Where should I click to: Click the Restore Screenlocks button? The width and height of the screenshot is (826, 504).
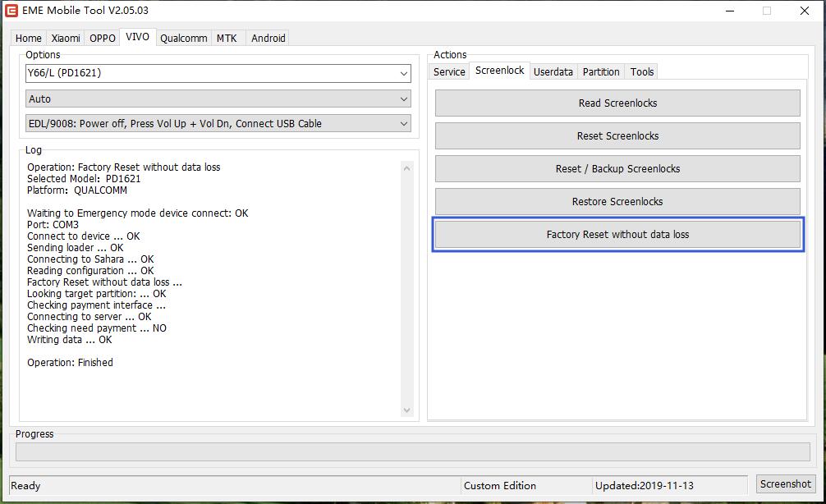click(x=617, y=202)
